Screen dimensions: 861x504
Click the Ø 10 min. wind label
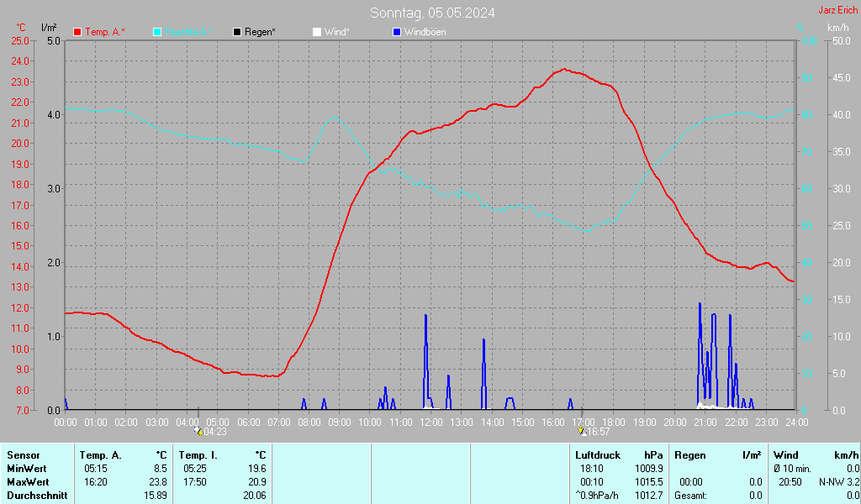792,469
